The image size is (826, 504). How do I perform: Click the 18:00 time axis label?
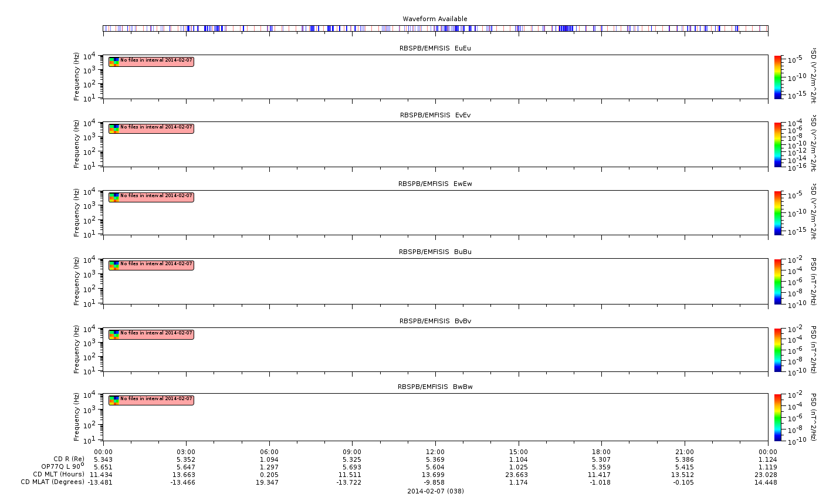601,452
